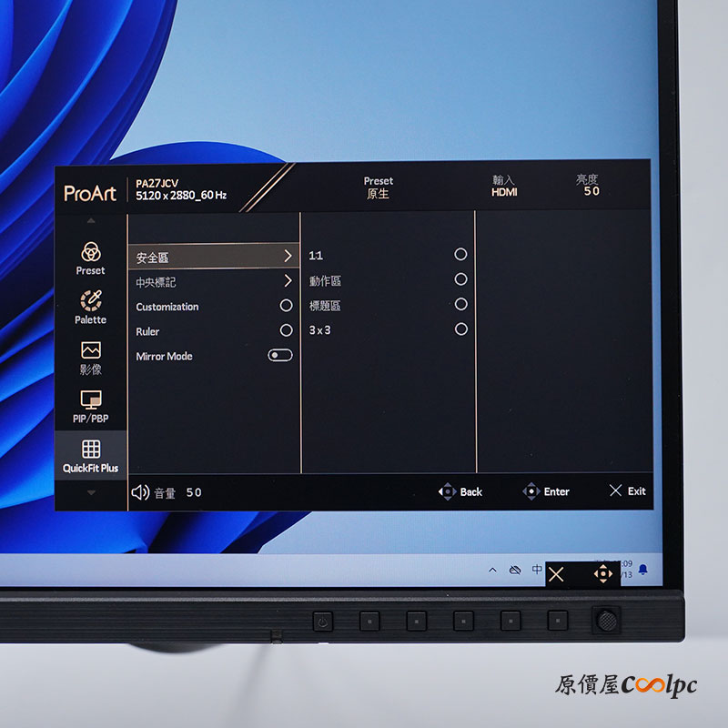Viewport: 728px width, 728px height.
Task: Click the 中 input method indicator
Action: [x=537, y=570]
